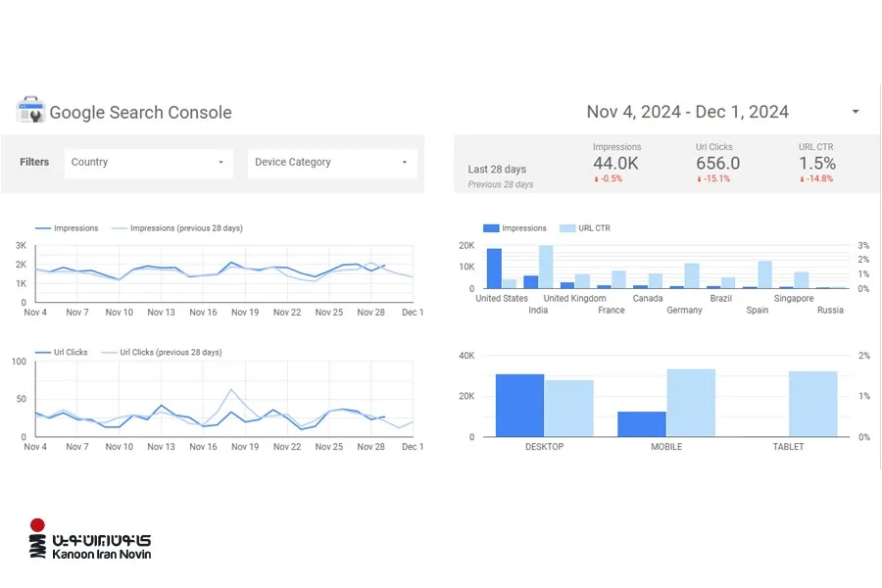882x588 pixels.
Task: Click the Singapore country label
Action: click(794, 298)
